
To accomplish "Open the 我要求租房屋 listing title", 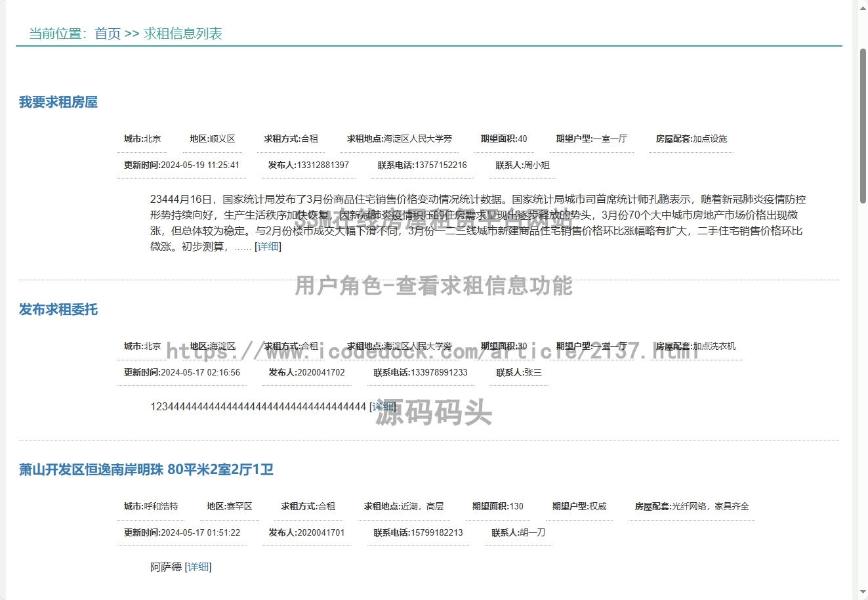I will pyautogui.click(x=58, y=102).
